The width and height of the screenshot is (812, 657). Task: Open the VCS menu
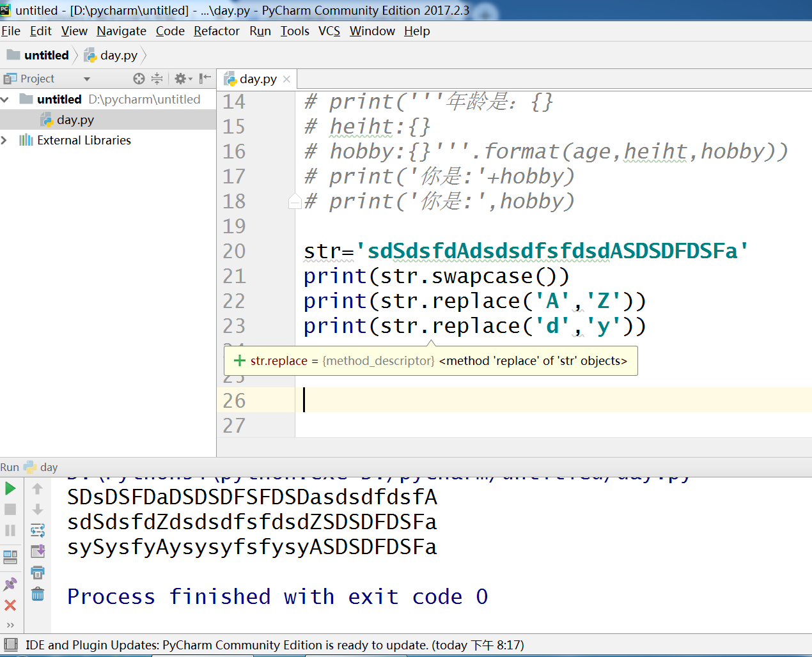(x=329, y=31)
